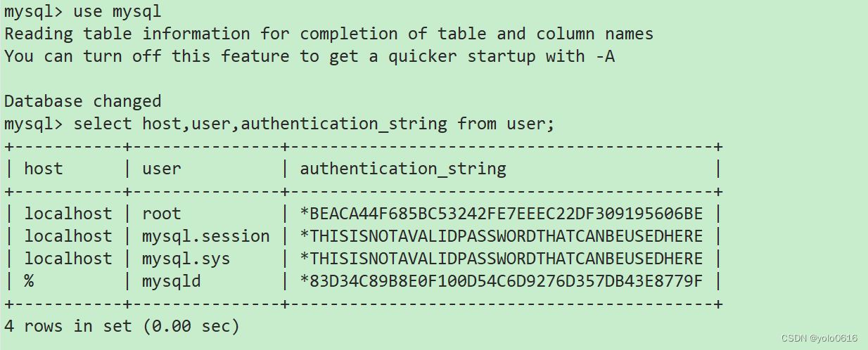Click the 'host' column header

pos(44,169)
